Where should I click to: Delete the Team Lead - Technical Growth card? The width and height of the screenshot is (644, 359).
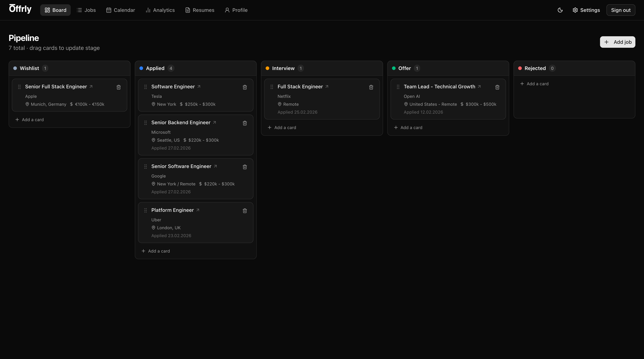point(497,87)
